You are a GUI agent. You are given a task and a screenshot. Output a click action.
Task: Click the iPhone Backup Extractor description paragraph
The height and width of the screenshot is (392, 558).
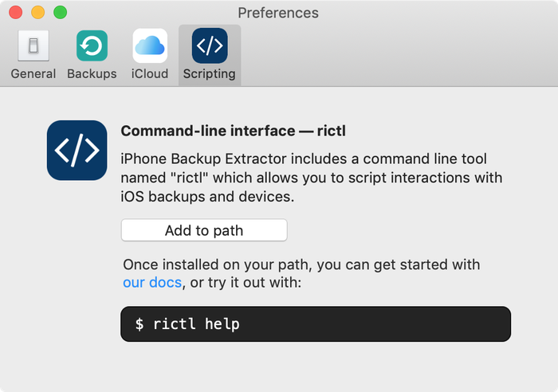(312, 178)
